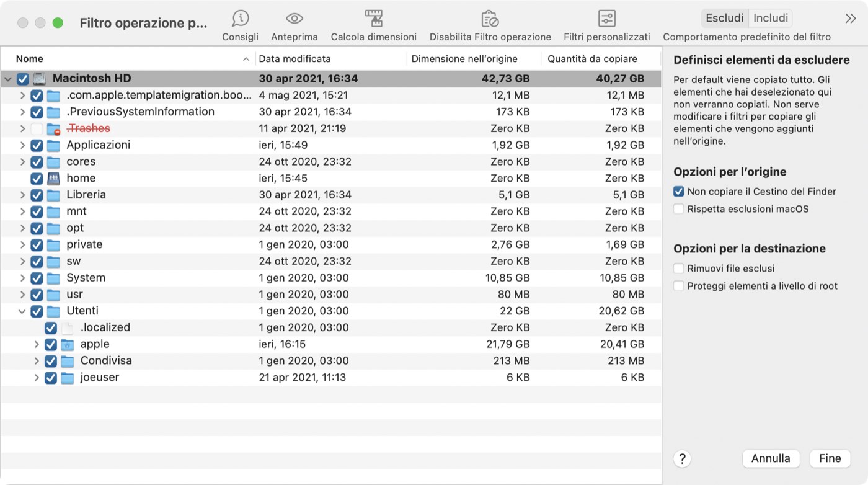Click the Anteprima eye icon
Viewport: 868px width, 485px height.
[x=294, y=19]
